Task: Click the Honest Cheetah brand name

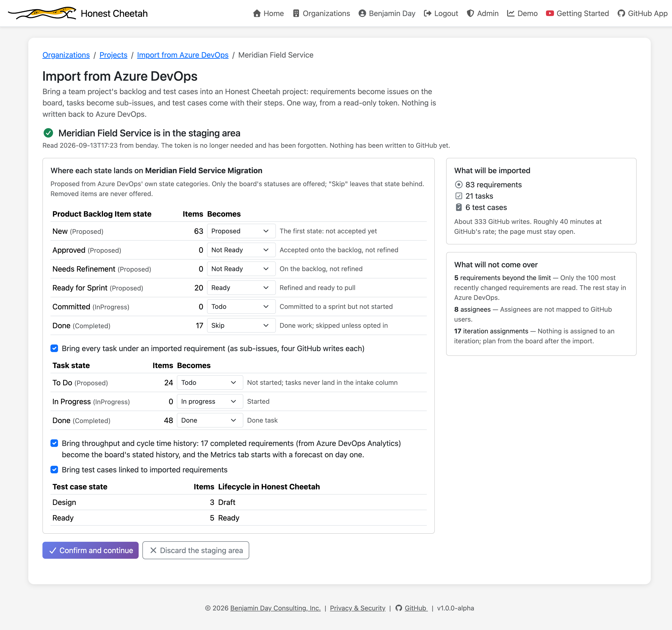Action: (x=114, y=13)
